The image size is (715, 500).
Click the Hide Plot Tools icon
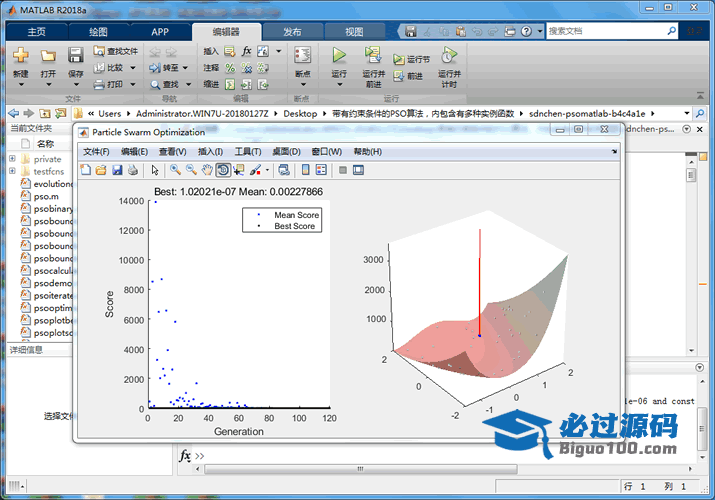[343, 170]
